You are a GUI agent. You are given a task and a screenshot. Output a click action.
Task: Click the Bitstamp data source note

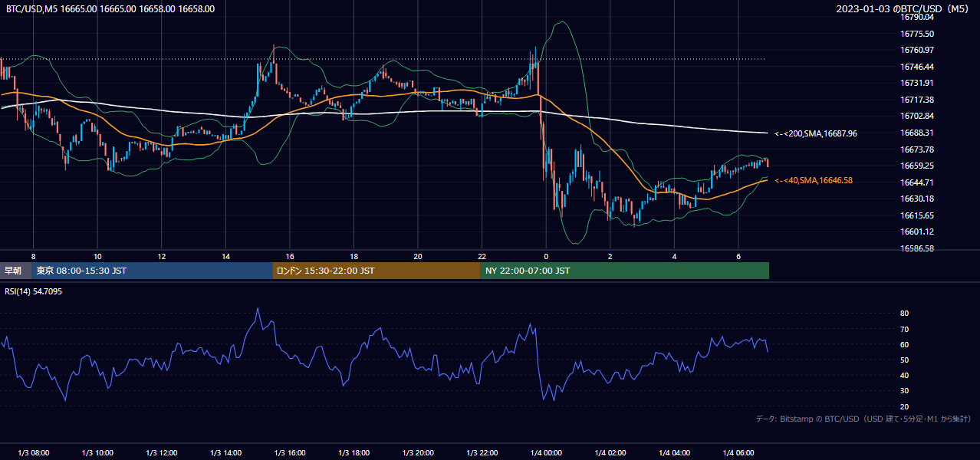(863, 419)
